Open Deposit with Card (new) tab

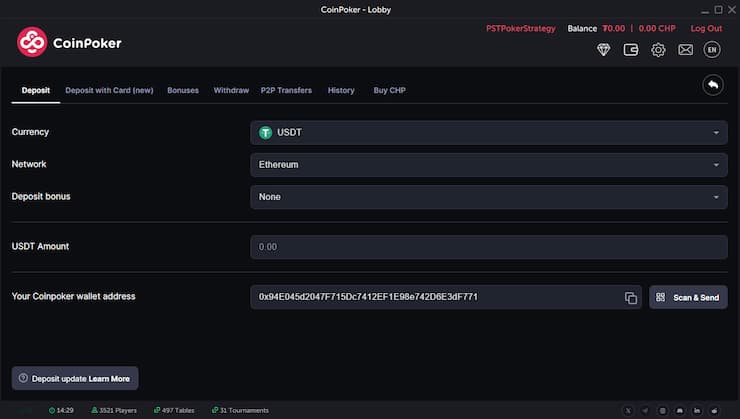[x=109, y=90]
